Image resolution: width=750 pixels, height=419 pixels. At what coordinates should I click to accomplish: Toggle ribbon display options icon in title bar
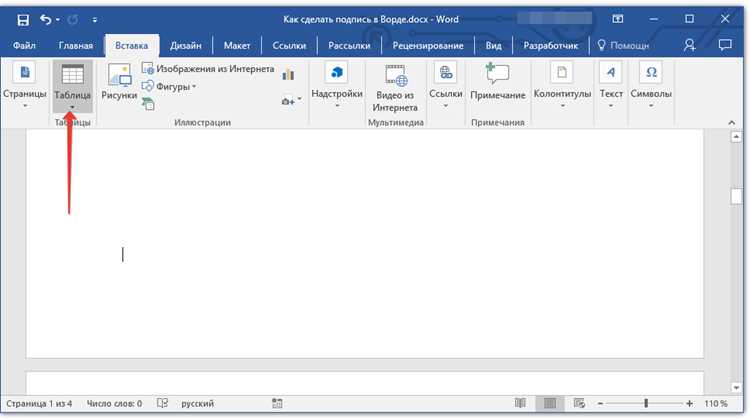pos(618,19)
